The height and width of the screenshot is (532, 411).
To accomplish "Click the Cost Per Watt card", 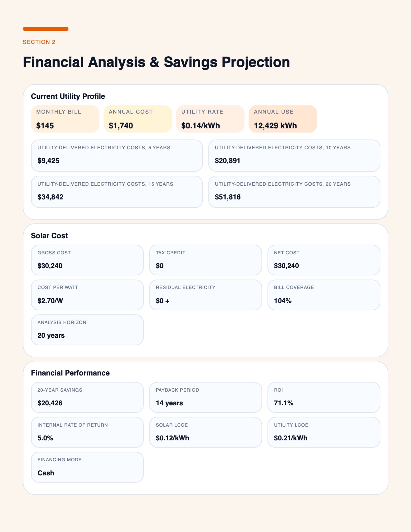I will [87, 295].
